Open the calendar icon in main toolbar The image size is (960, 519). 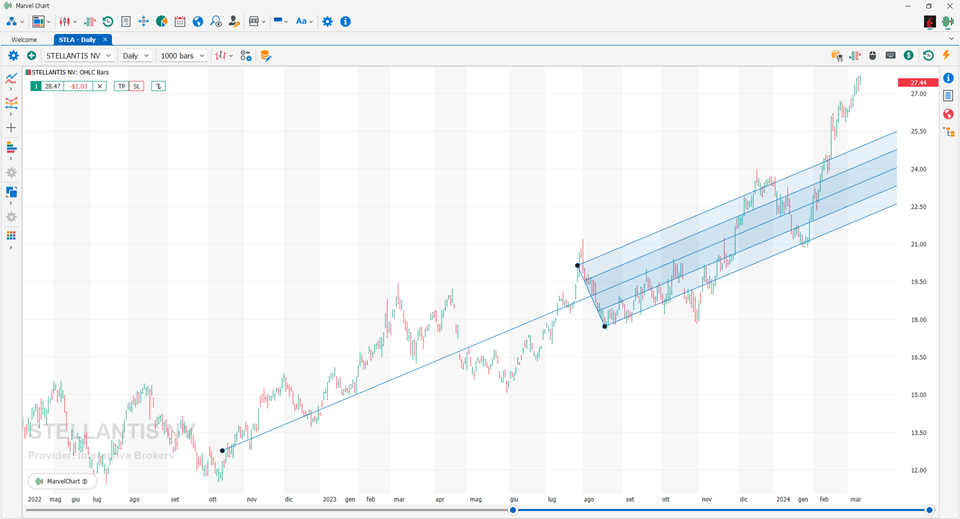point(179,21)
